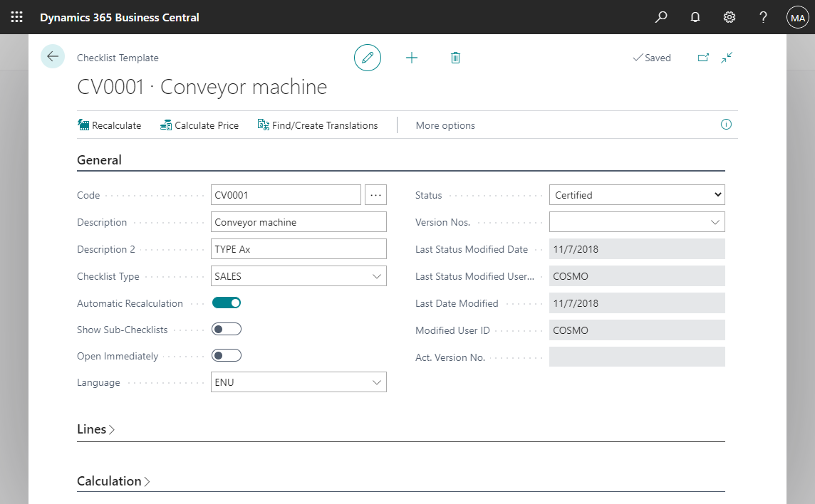
Task: Click the trash can delete icon
Action: (456, 58)
